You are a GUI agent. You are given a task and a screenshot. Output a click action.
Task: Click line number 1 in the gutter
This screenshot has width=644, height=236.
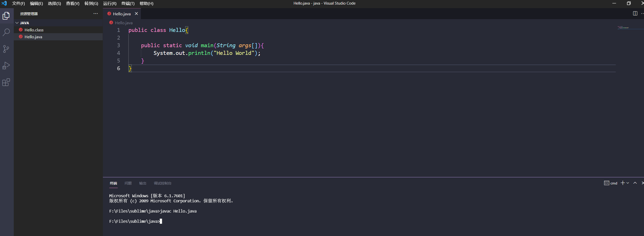click(x=118, y=30)
